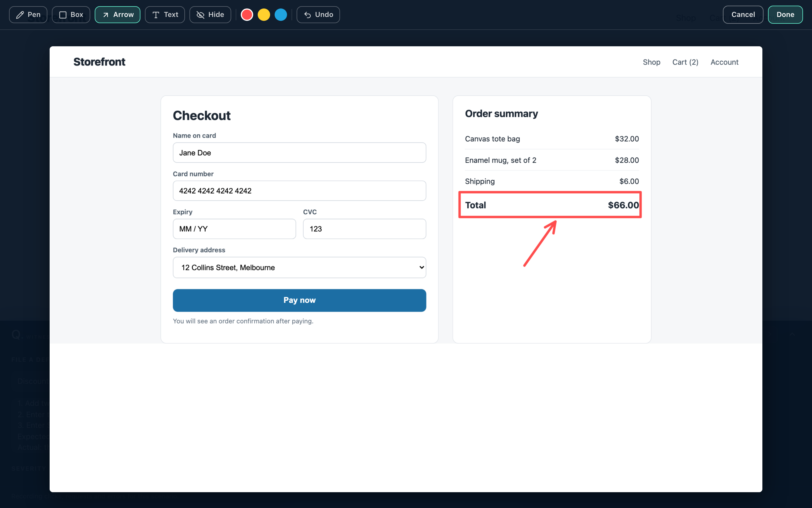
Task: Select the Arrow annotation tool
Action: [118, 15]
